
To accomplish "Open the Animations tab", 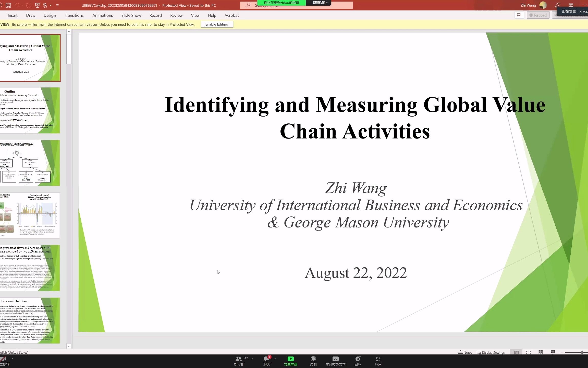I will (102, 15).
